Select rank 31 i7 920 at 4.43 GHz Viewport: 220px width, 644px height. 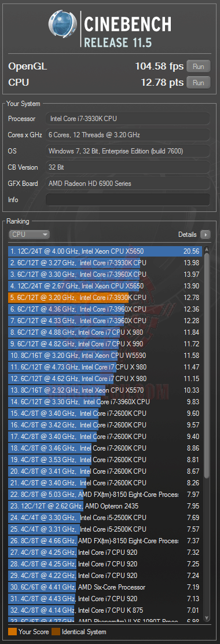tap(105, 599)
